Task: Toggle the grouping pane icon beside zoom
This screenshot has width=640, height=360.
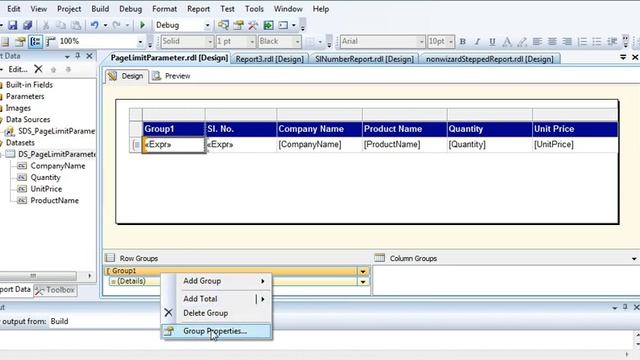Action: [36, 41]
